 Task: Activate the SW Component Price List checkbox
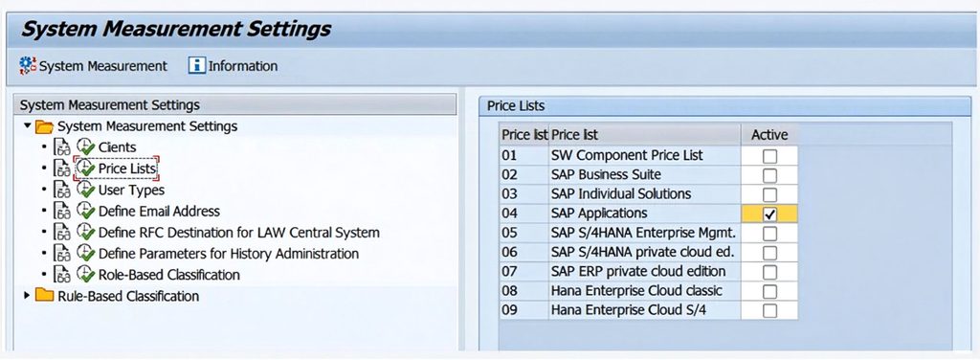pyautogui.click(x=770, y=156)
